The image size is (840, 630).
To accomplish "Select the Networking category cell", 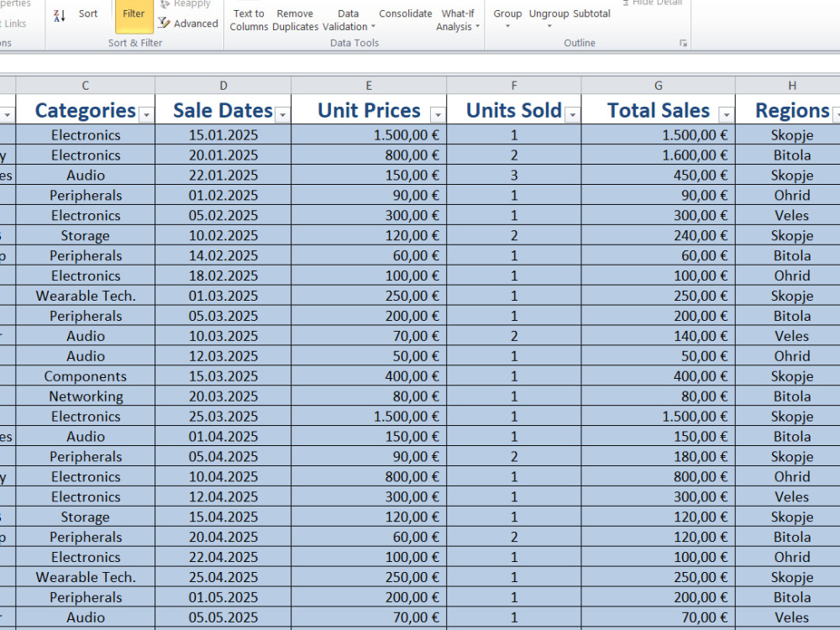I will pos(85,396).
